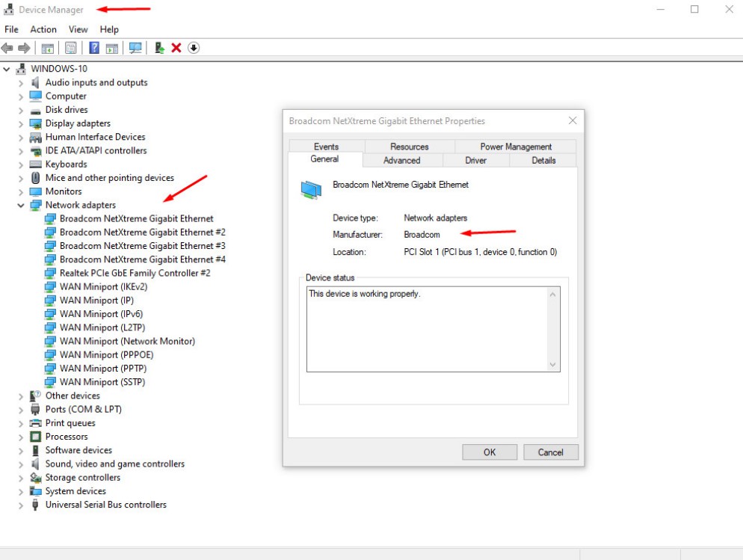Click the Ports (COM & LPT) icon
Viewport: 743px width, 560px height.
click(x=35, y=409)
